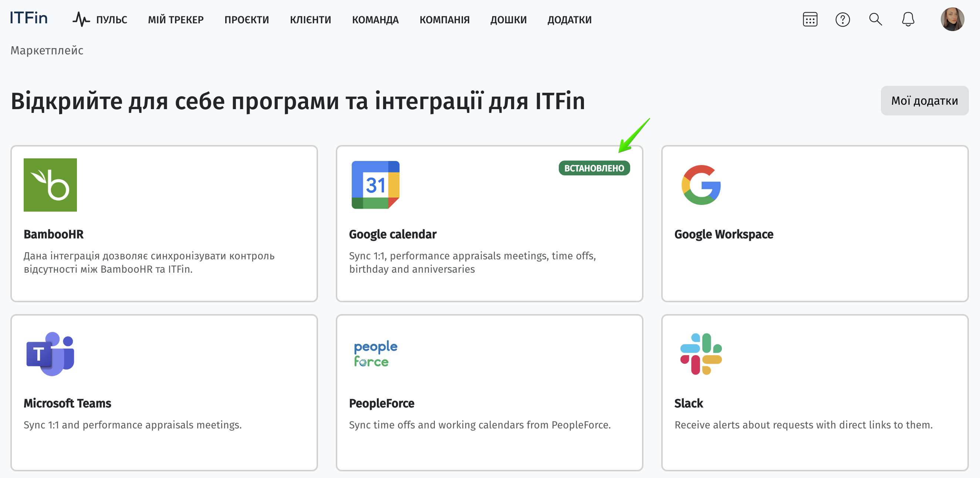The height and width of the screenshot is (478, 980).
Task: Open the МІЙ ТРЕКЕР menu
Action: 176,19
